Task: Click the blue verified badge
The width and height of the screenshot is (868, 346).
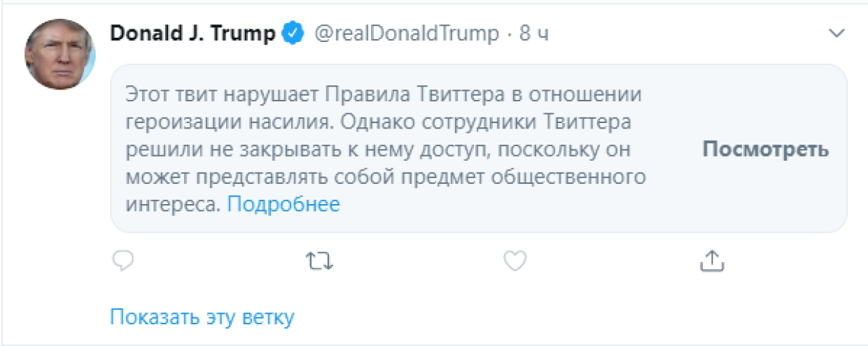Action: click(292, 34)
